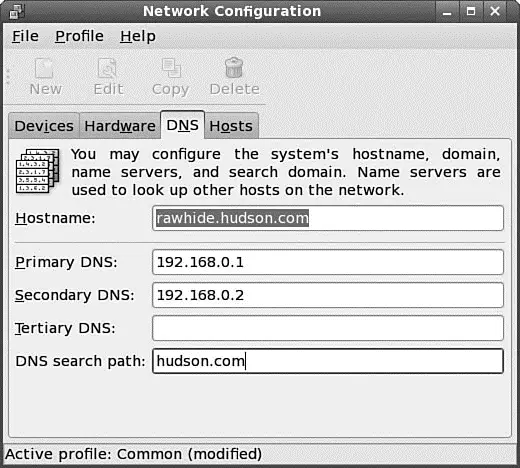Click the Hostname label

coord(55,218)
